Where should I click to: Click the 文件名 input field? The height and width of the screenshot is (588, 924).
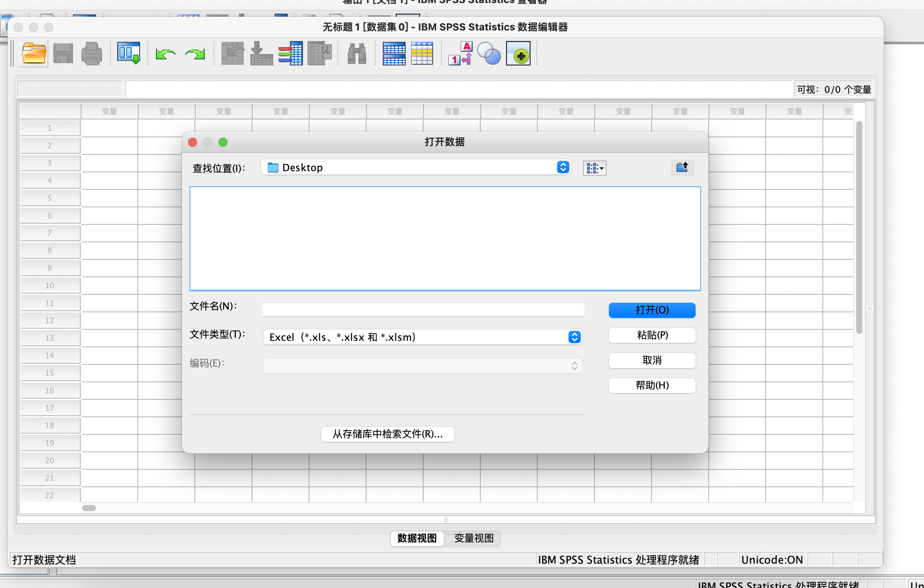[422, 310]
